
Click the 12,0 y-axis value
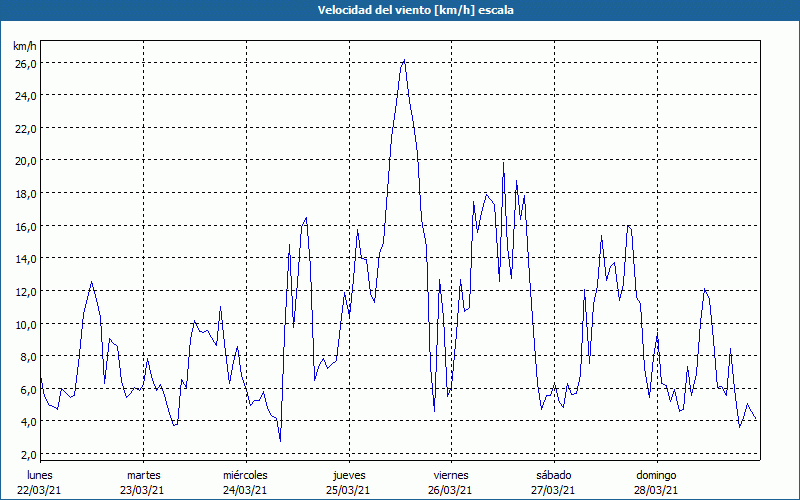[26, 292]
